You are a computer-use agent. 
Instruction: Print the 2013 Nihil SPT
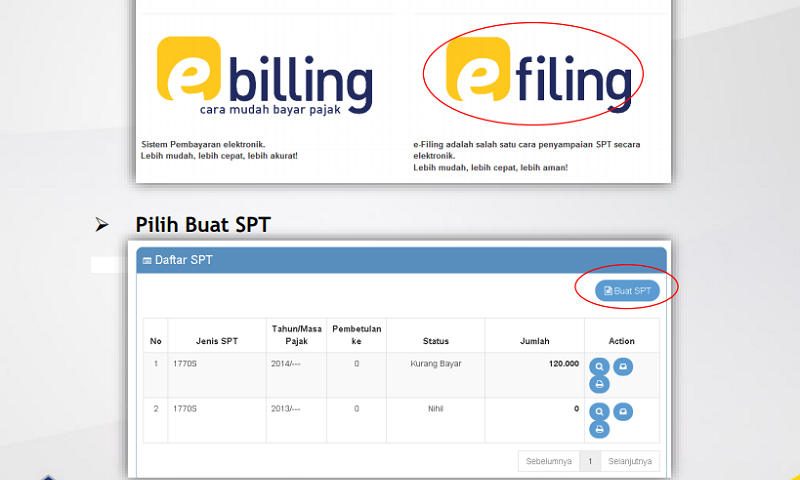tap(599, 429)
